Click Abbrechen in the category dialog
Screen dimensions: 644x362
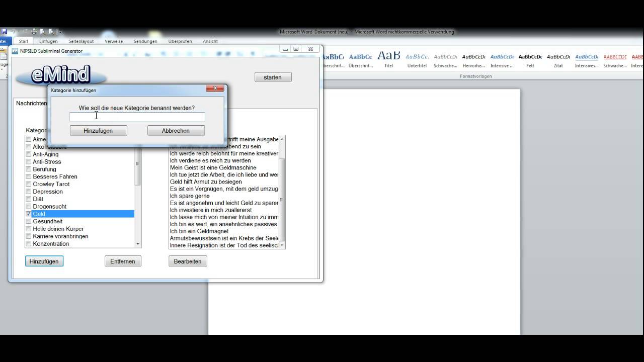(176, 131)
